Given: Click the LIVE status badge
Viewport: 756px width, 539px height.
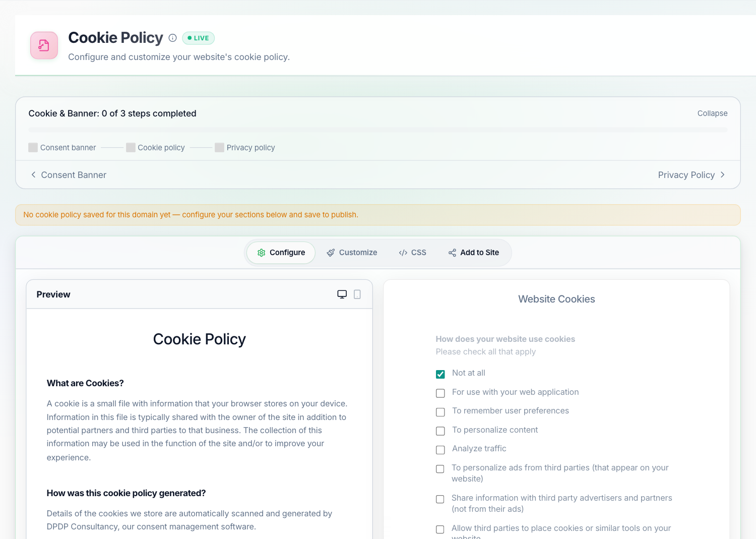Looking at the screenshot, I should (199, 38).
